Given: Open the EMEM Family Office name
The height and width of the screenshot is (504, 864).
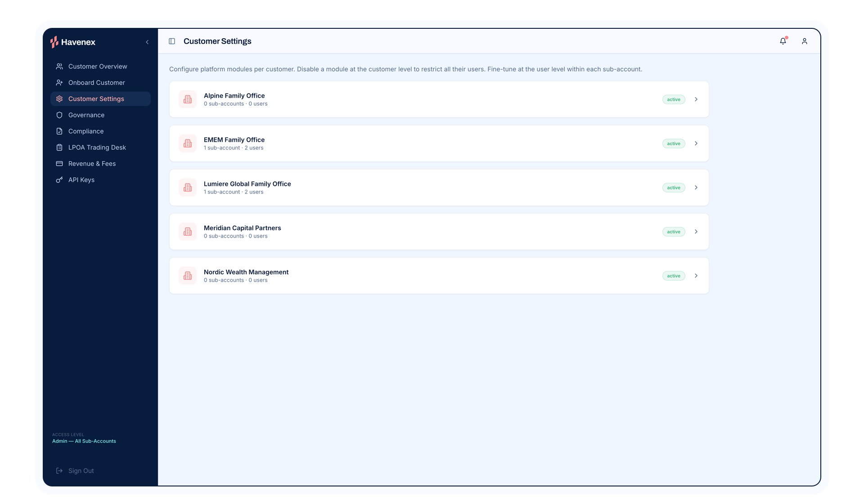Looking at the screenshot, I should pyautogui.click(x=234, y=140).
